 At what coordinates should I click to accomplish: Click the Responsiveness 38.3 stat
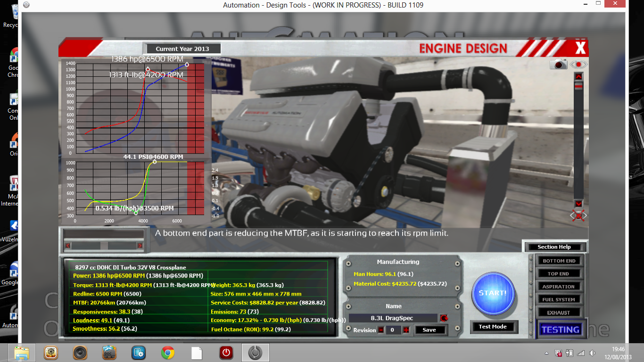pos(108,312)
